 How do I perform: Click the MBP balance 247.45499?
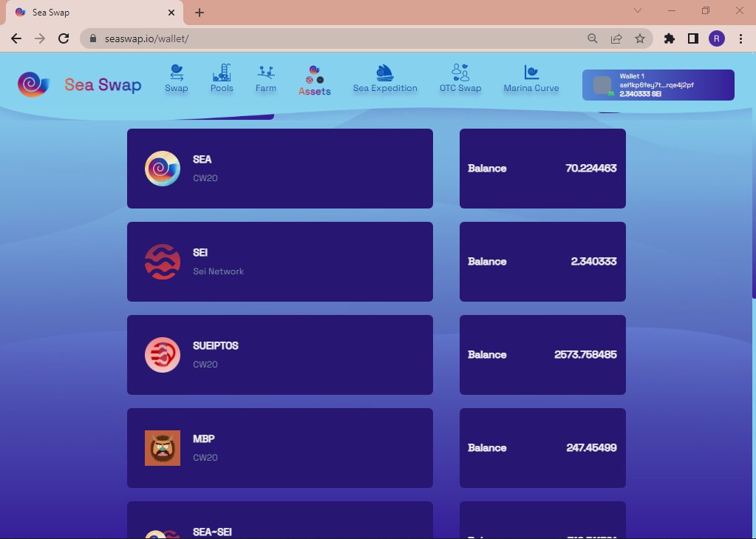click(x=592, y=448)
